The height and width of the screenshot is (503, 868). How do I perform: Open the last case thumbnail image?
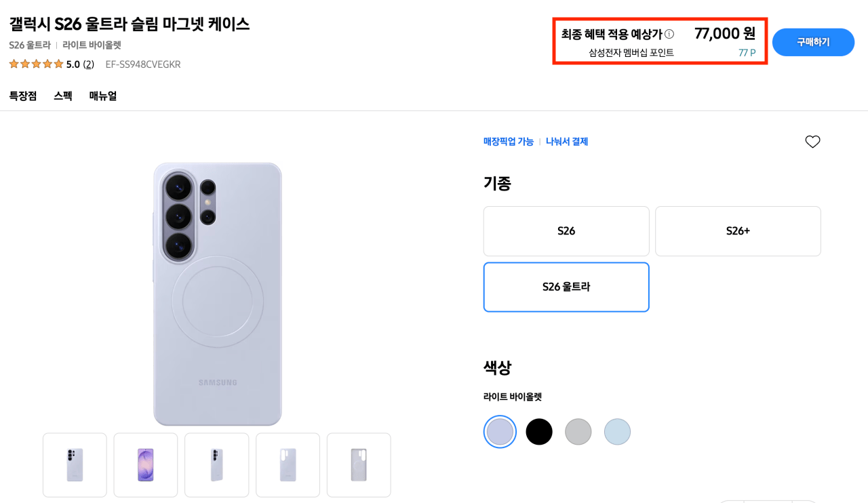(358, 465)
